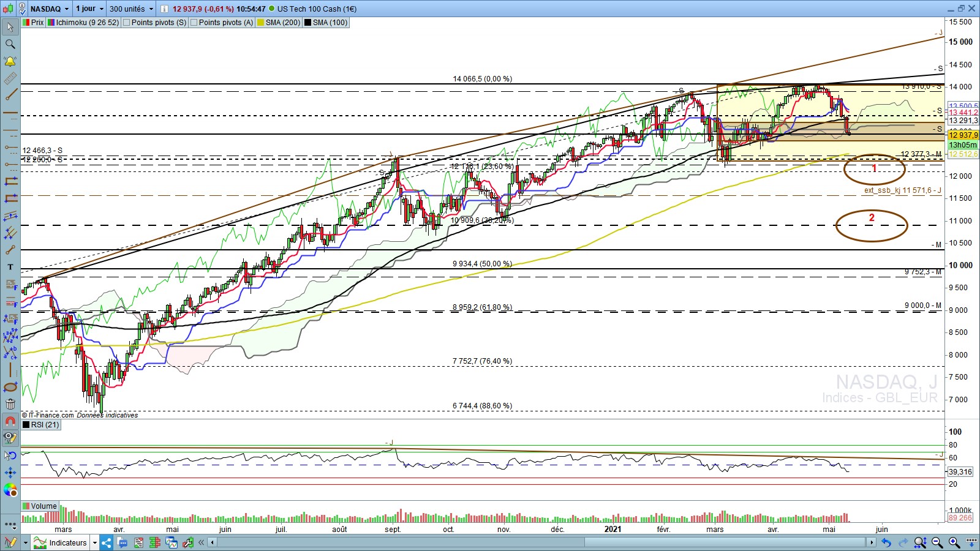Select the RSI (21) panel label
Viewport: 980px width, 551px height.
pyautogui.click(x=44, y=425)
